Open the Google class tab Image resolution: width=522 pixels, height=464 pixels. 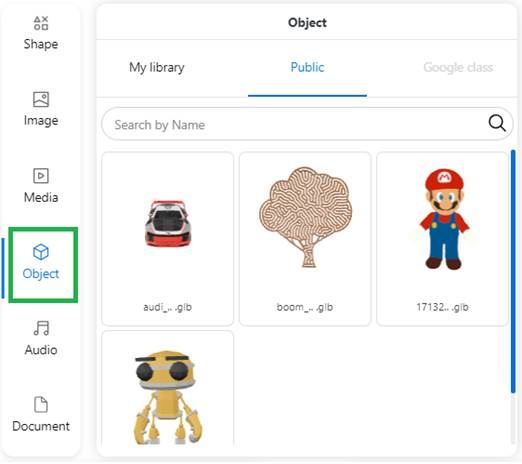click(458, 67)
